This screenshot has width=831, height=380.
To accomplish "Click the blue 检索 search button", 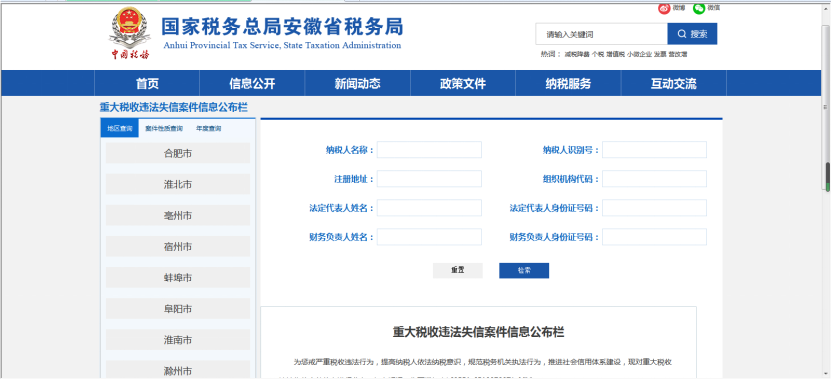I will (x=524, y=270).
